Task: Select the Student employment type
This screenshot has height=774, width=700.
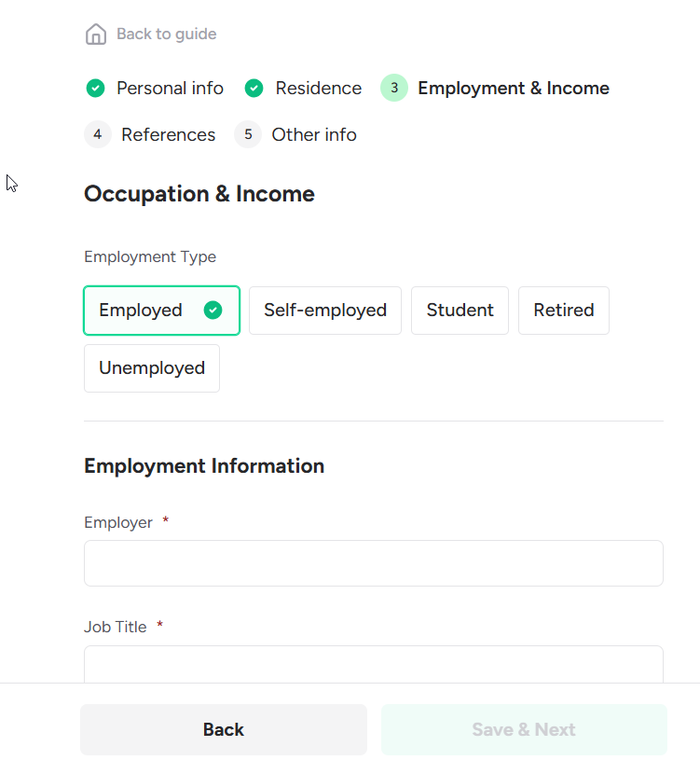Action: [x=460, y=311]
